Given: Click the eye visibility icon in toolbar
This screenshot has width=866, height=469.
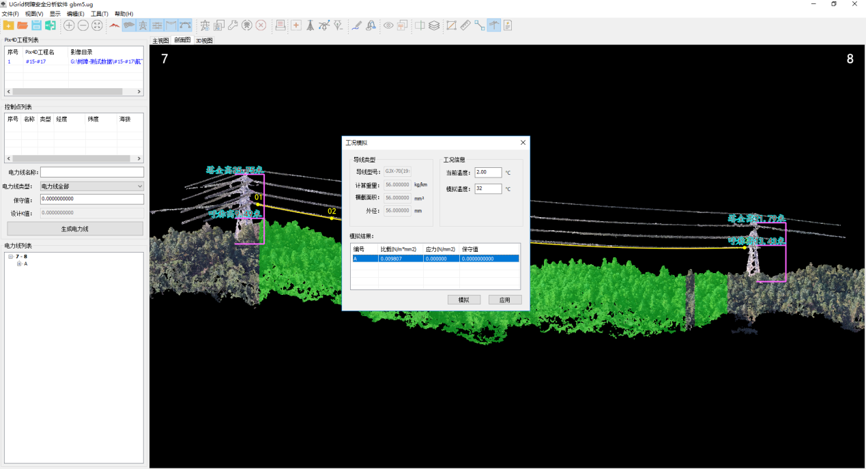Looking at the screenshot, I should point(388,25).
